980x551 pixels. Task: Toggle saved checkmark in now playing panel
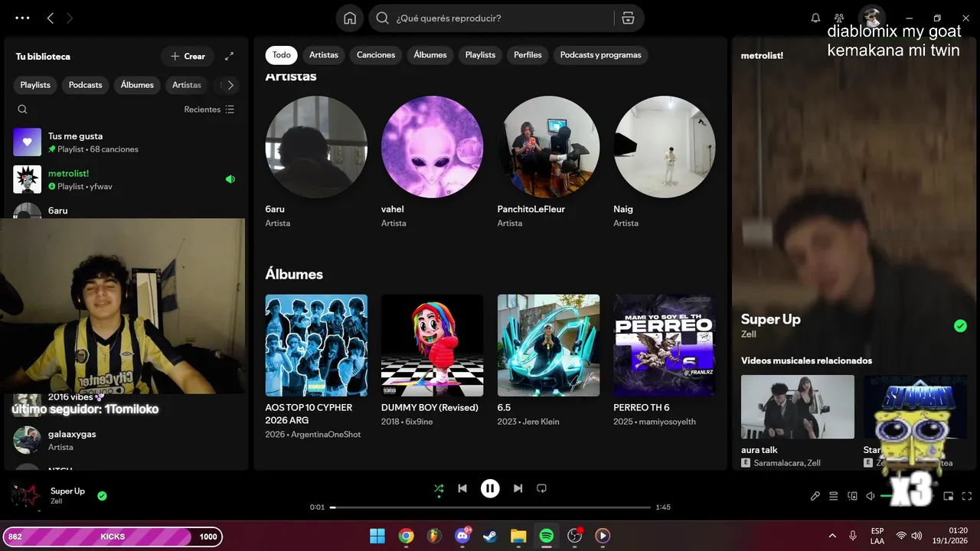[x=960, y=326]
